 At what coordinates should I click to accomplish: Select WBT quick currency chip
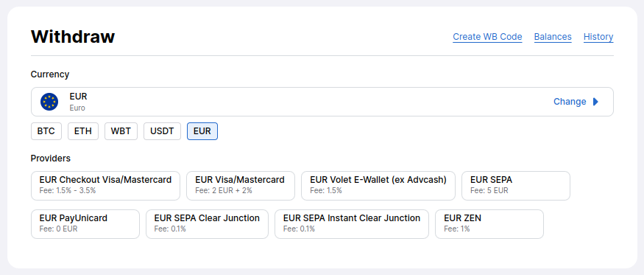(x=121, y=131)
